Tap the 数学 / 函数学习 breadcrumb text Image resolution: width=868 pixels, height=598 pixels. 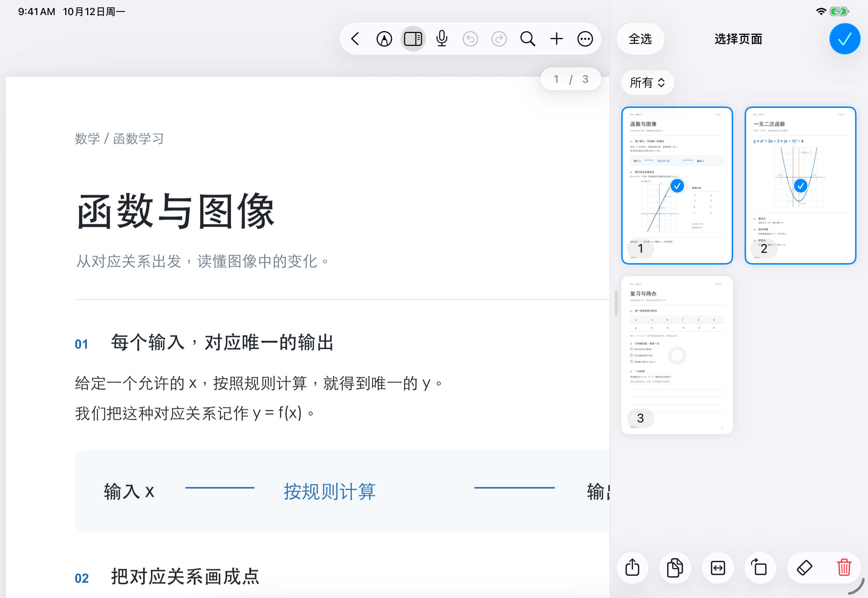coord(119,139)
